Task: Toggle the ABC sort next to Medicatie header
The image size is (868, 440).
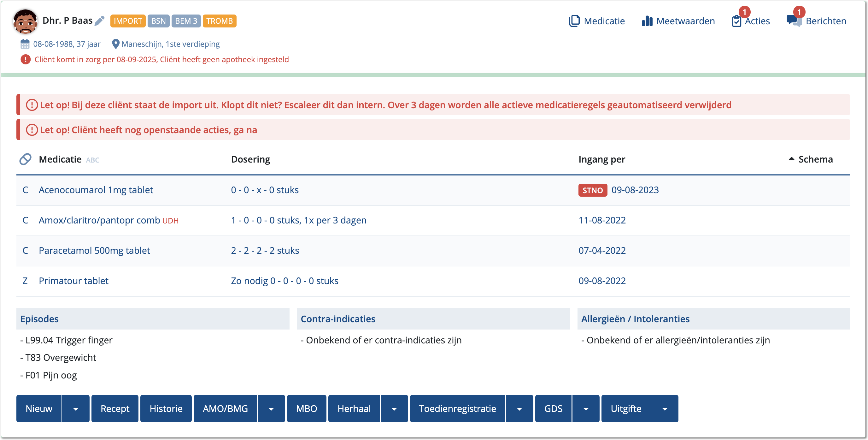Action: click(x=92, y=160)
